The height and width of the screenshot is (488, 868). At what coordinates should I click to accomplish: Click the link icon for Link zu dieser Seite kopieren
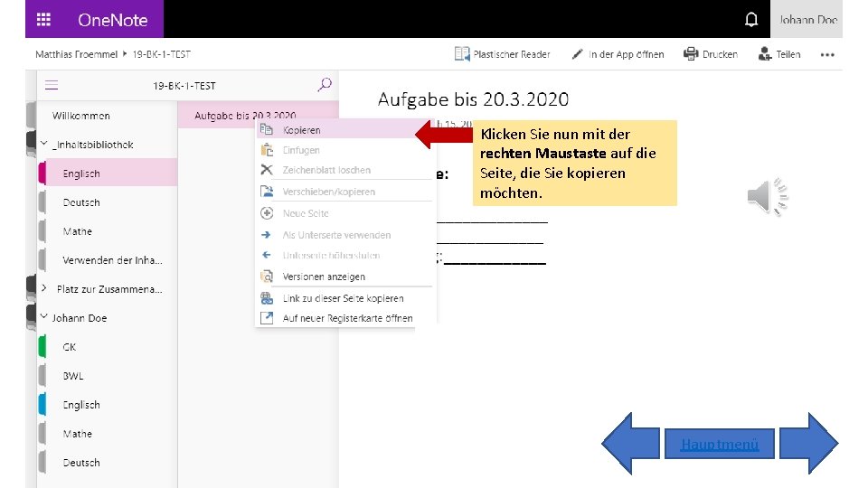pos(267,298)
